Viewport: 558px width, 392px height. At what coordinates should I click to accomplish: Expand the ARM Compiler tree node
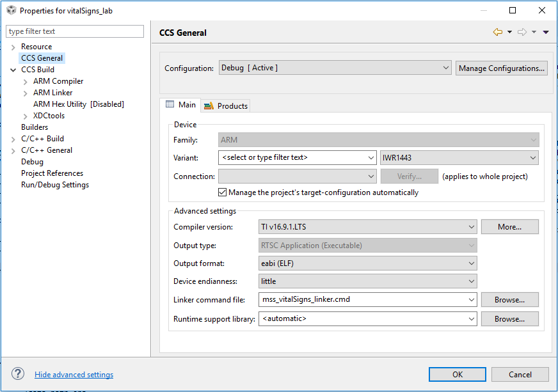pos(26,82)
